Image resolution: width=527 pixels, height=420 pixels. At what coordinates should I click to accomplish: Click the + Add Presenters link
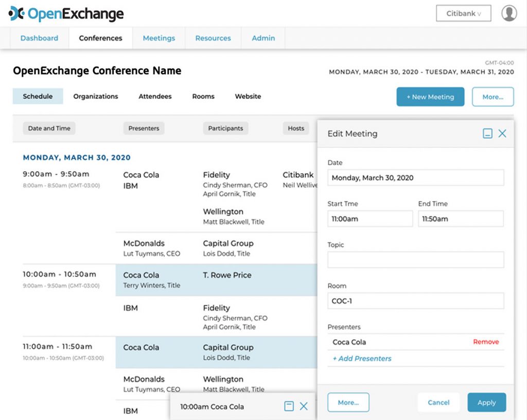pyautogui.click(x=362, y=358)
